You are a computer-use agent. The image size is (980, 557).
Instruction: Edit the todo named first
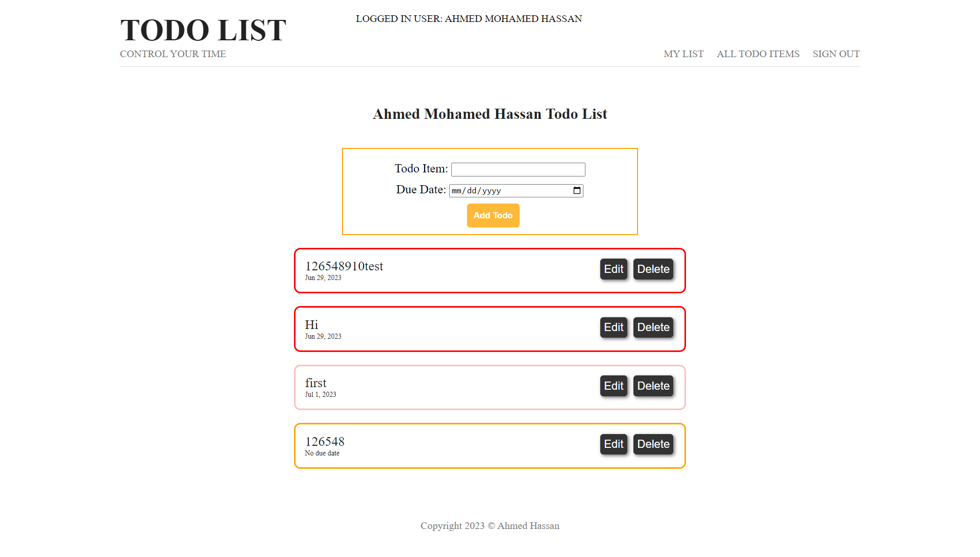(x=613, y=386)
